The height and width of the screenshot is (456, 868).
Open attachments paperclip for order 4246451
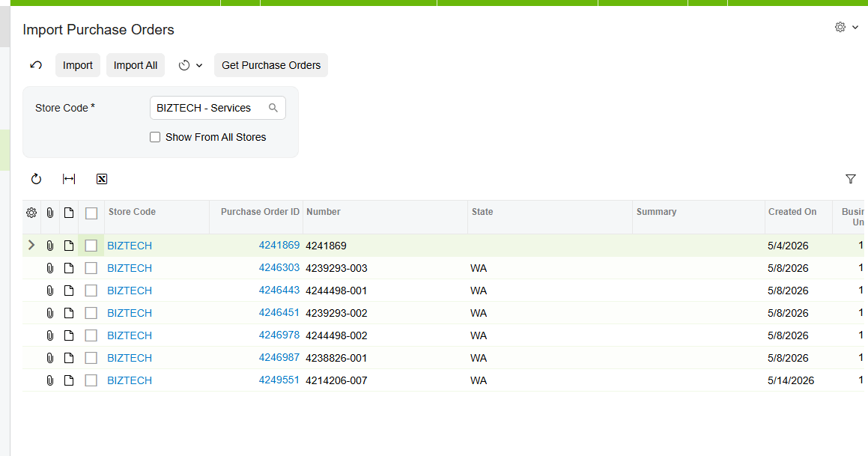coord(50,313)
